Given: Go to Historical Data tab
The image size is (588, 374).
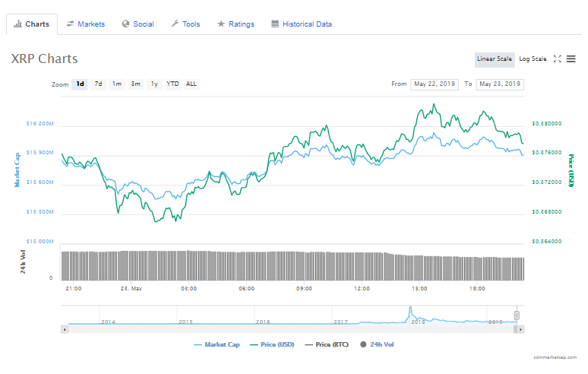Looking at the screenshot, I should click(302, 24).
